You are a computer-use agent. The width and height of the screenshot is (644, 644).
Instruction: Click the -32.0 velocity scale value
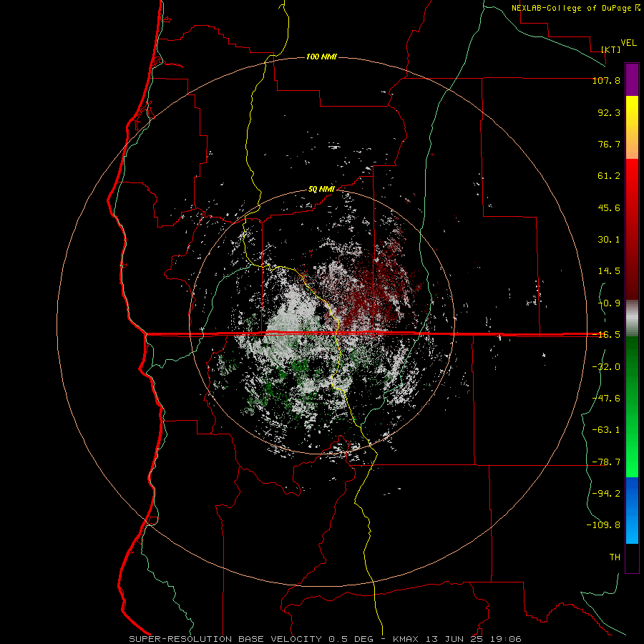point(606,367)
